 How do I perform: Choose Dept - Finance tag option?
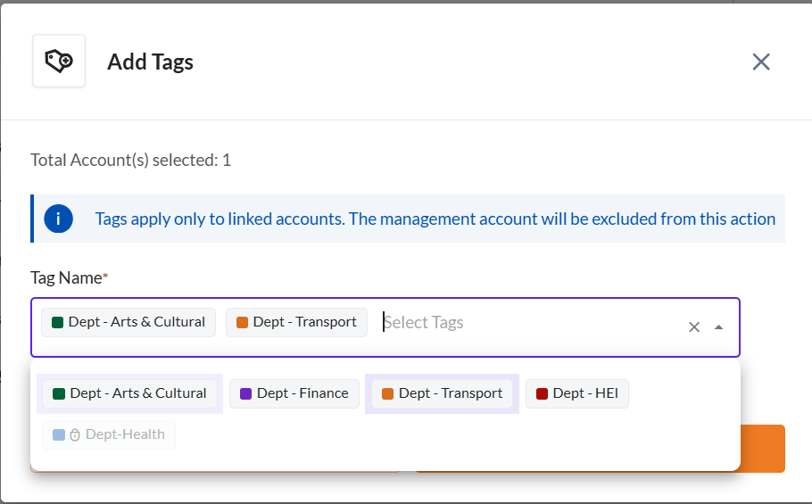(294, 393)
